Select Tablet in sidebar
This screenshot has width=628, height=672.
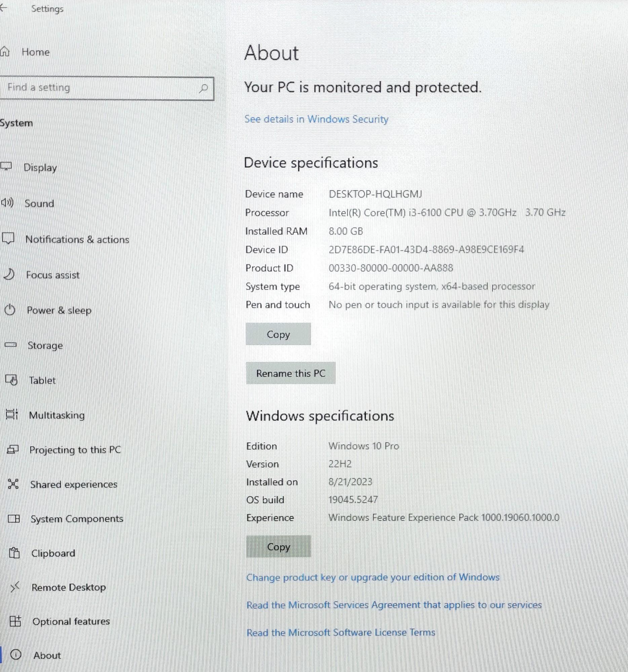coord(42,380)
